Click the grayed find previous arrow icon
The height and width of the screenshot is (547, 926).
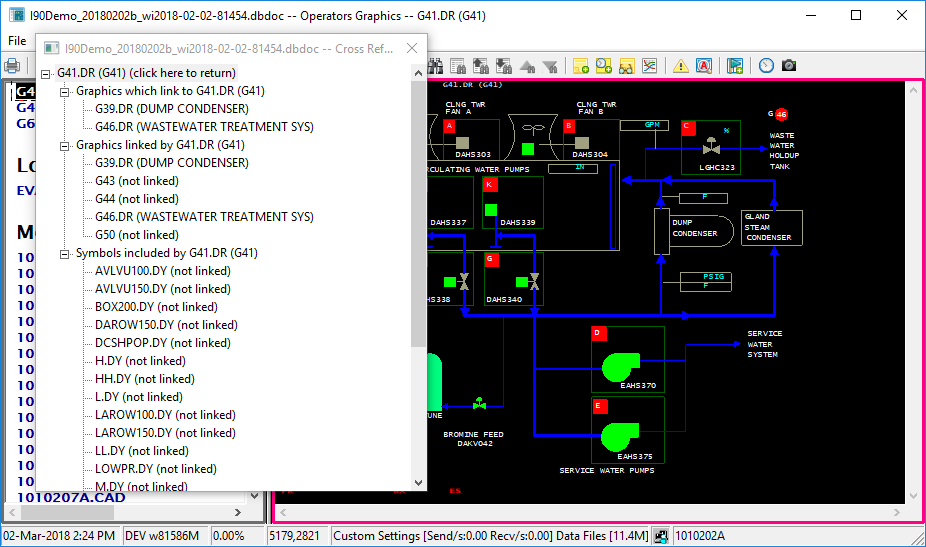[527, 66]
